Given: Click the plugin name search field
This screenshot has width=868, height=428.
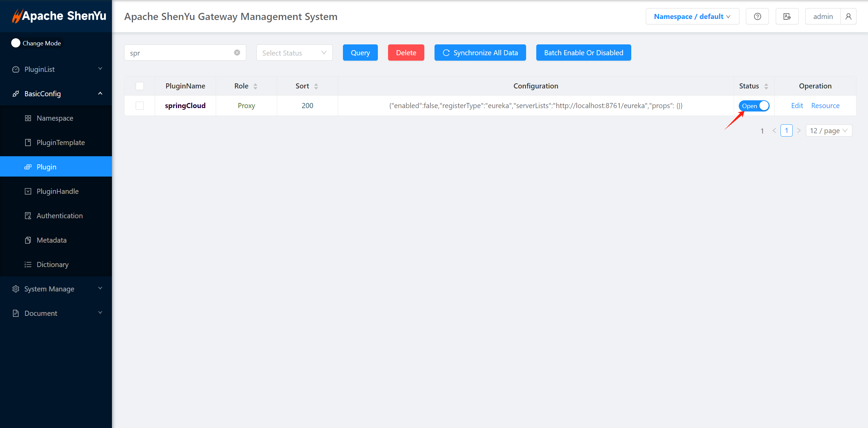Looking at the screenshot, I should 180,53.
